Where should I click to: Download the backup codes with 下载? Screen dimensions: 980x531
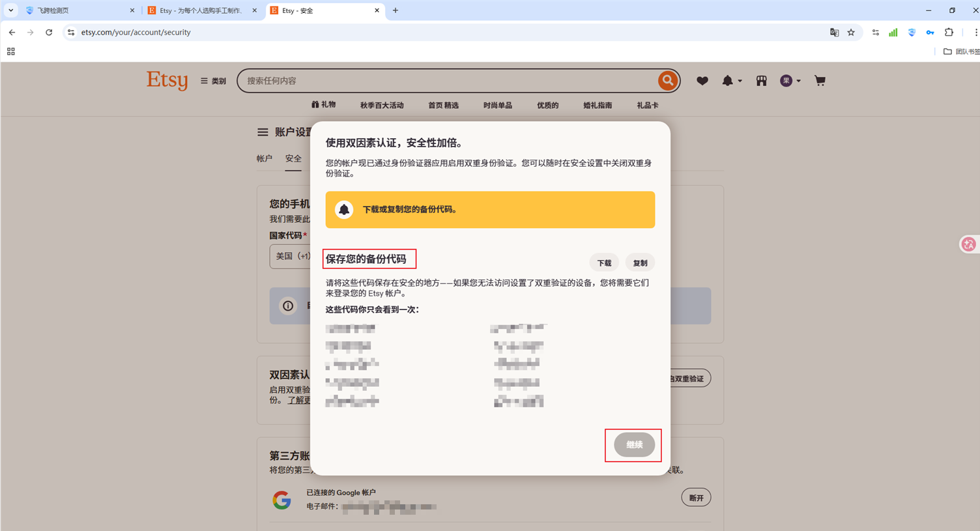tap(604, 263)
